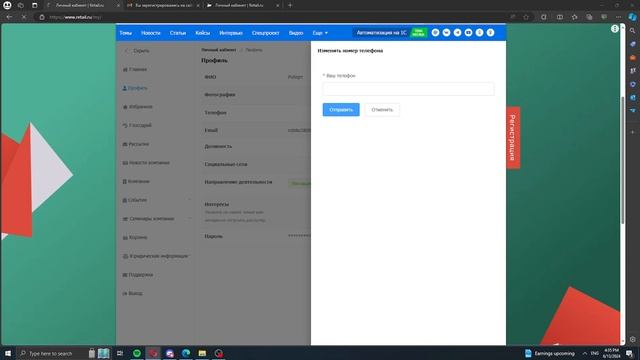
Task: Open 'Новости компании' in the sidebar
Action: pos(146,163)
